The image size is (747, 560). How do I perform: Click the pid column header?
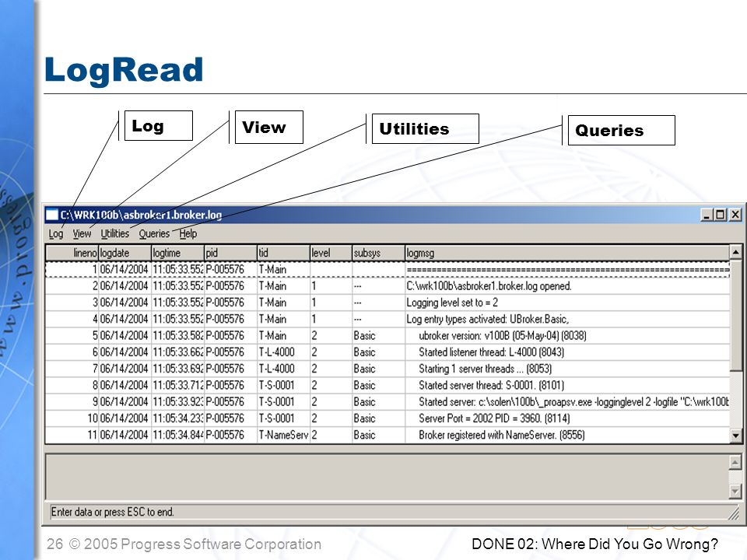(x=230, y=253)
